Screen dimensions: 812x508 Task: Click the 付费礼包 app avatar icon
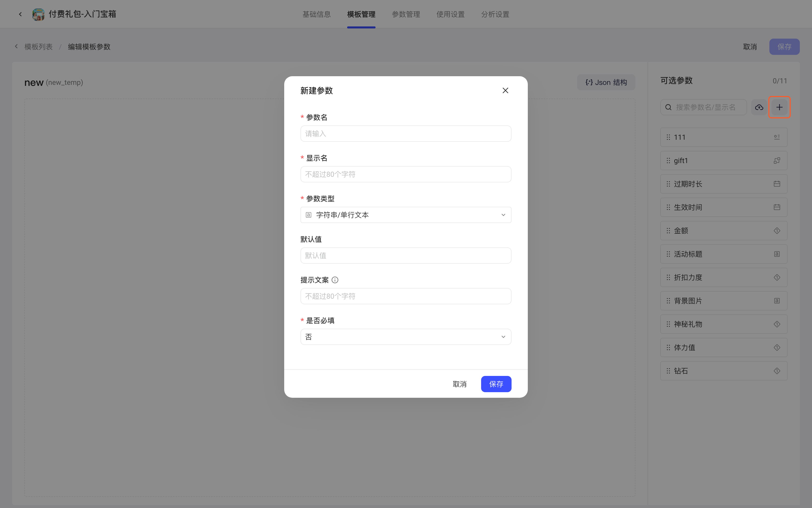click(x=38, y=14)
